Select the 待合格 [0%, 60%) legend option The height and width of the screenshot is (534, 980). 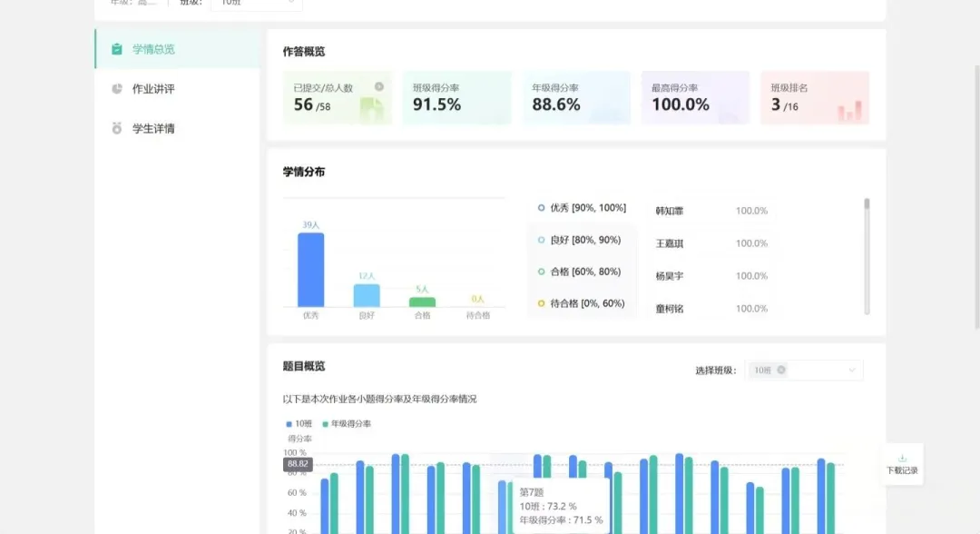pos(581,303)
